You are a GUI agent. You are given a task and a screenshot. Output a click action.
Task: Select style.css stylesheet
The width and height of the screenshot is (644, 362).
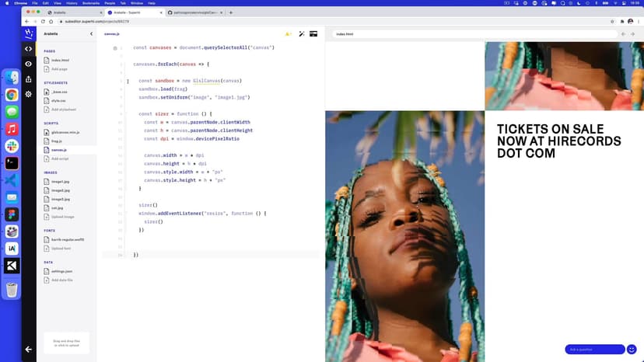[58, 100]
